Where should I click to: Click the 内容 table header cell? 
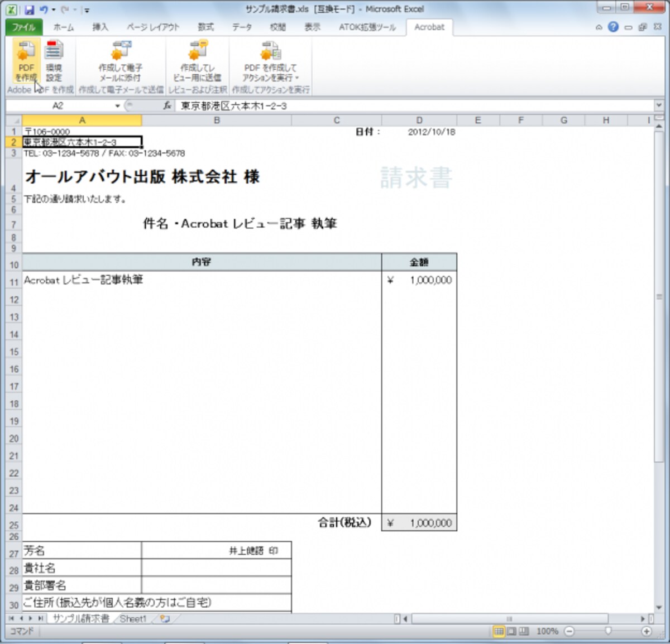[x=202, y=262]
